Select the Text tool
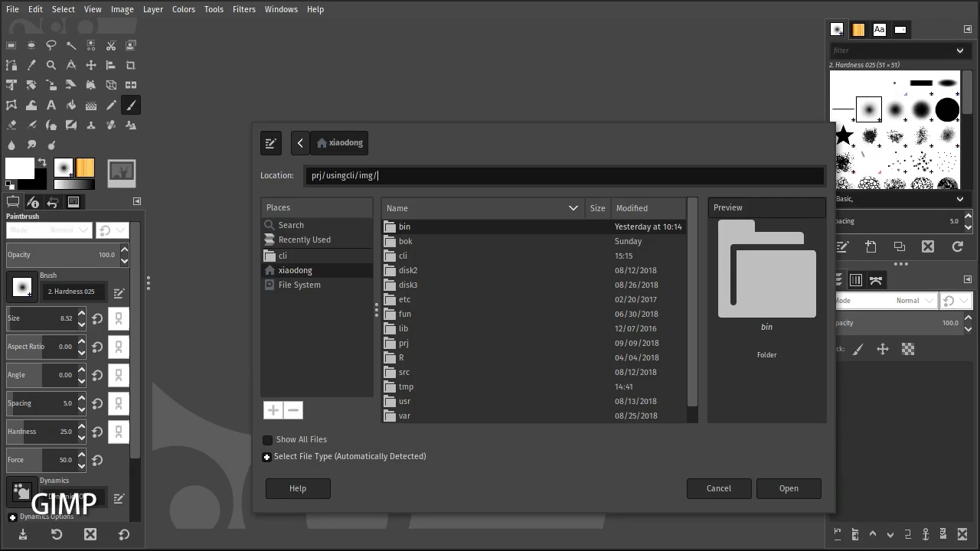Screen dimensions: 980x551 coord(51,105)
